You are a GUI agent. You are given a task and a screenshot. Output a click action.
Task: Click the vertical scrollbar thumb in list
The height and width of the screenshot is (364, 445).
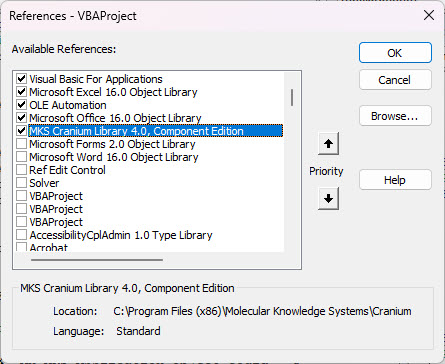coord(292,97)
